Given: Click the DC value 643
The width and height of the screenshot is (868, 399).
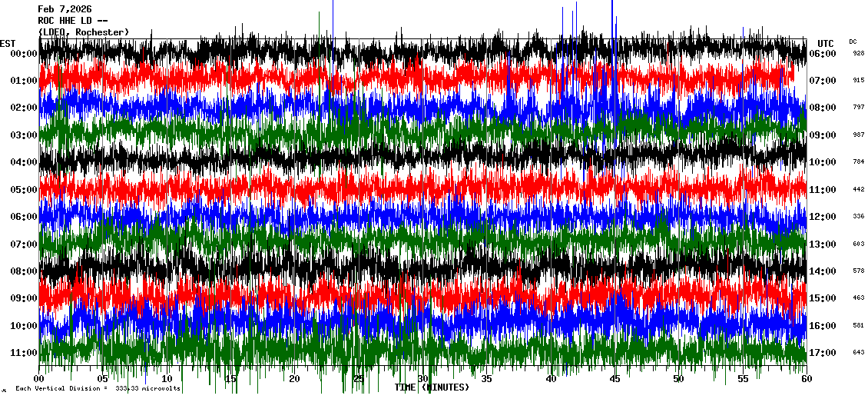Looking at the screenshot, I should coord(858,353).
